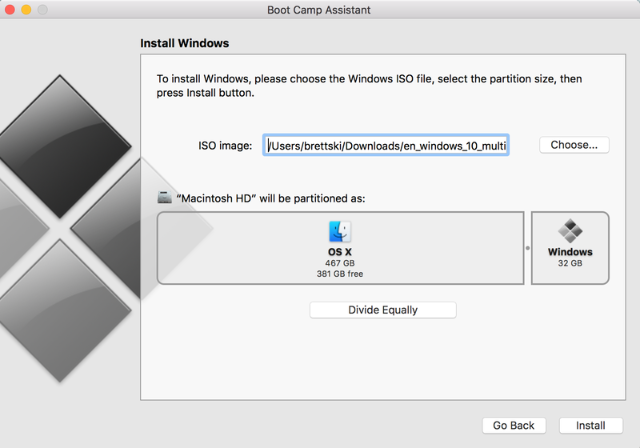Click the Macintosh HD disk icon
Screen dimensions: 640x448
pos(165,198)
